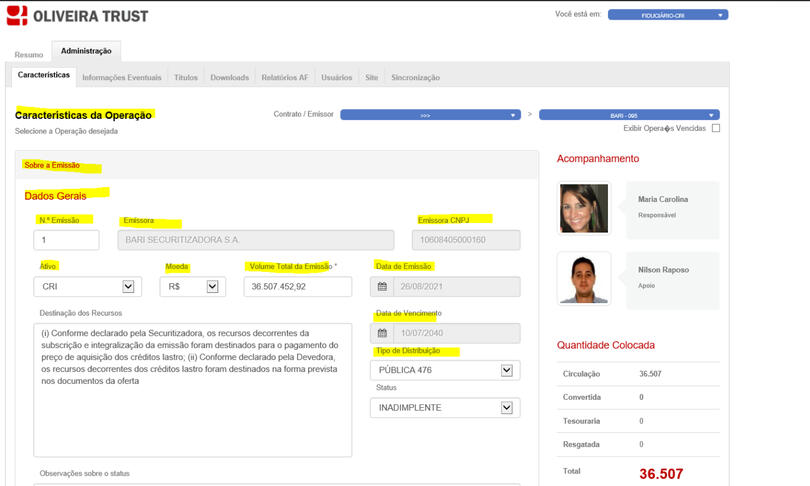Click Nilson Raposo's profile photo
Viewport: 810px width, 486px height.
(584, 279)
